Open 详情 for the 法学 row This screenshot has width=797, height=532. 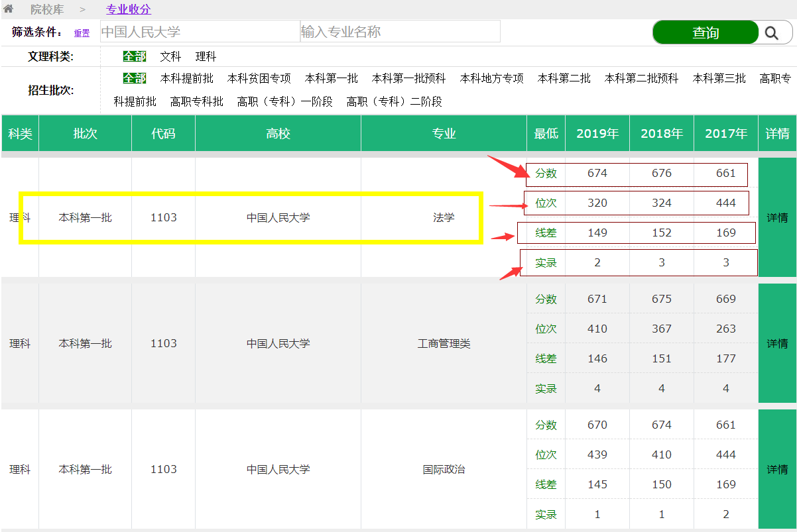pos(777,217)
